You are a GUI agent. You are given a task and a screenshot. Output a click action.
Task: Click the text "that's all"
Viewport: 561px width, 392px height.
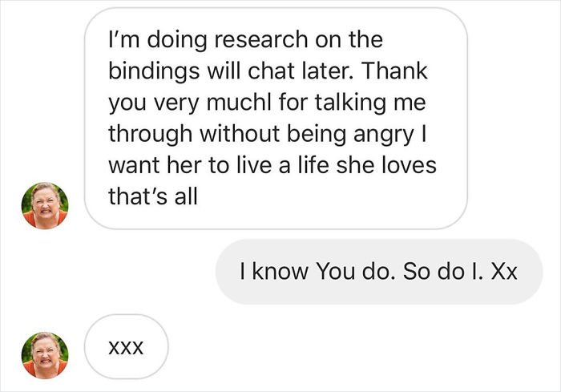[x=152, y=196]
